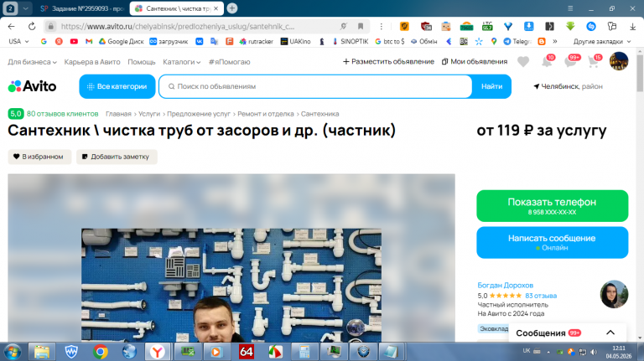The height and width of the screenshot is (361, 644).
Task: Toggle В избранном favorite button
Action: [39, 157]
